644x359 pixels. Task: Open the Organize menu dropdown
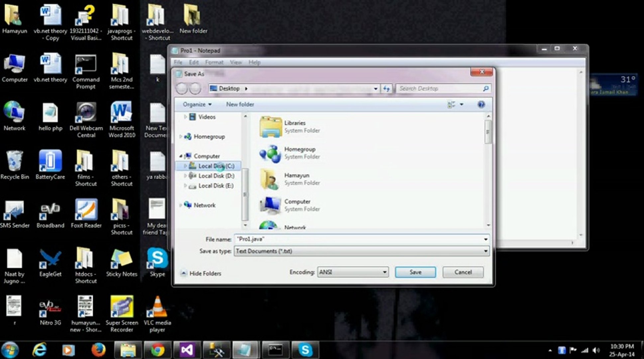click(197, 104)
